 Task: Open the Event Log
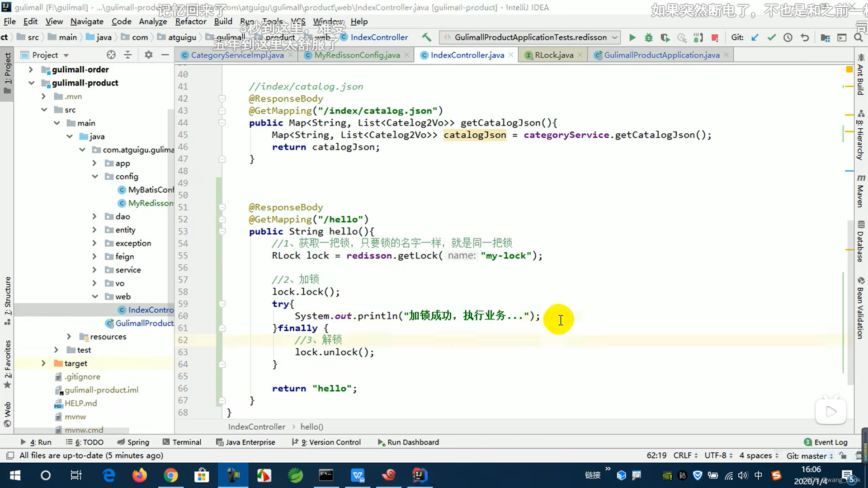pyautogui.click(x=826, y=442)
